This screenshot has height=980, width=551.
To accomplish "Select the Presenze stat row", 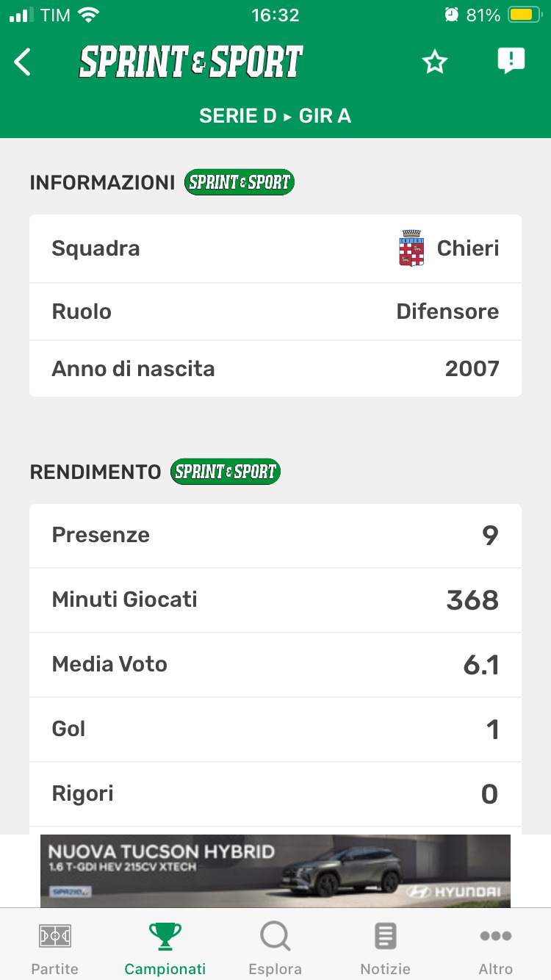I will pos(275,536).
